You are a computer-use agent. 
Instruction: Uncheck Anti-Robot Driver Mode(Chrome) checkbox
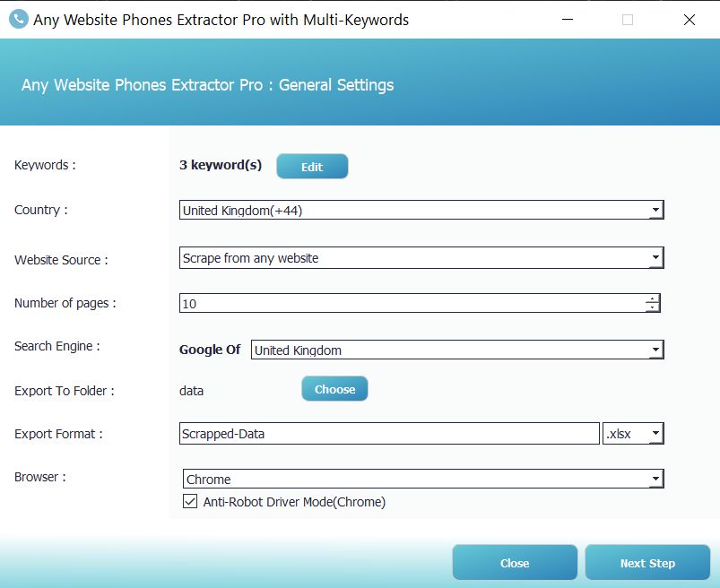point(190,501)
